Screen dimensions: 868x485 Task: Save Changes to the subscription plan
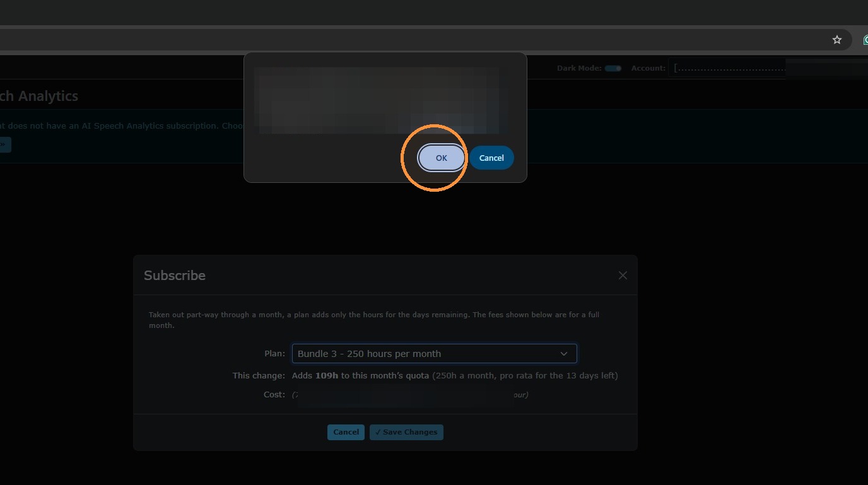click(406, 432)
